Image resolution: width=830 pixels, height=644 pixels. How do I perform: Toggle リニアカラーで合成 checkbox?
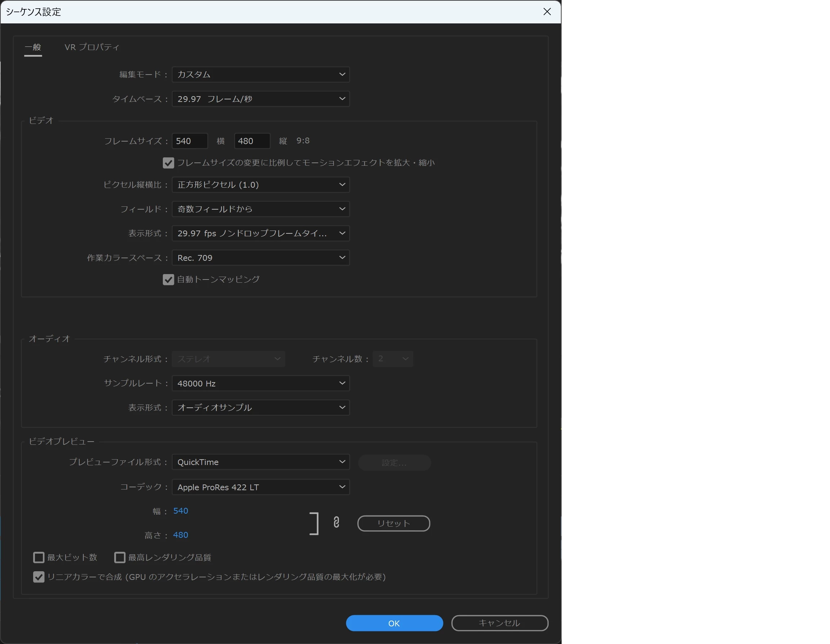tap(39, 577)
